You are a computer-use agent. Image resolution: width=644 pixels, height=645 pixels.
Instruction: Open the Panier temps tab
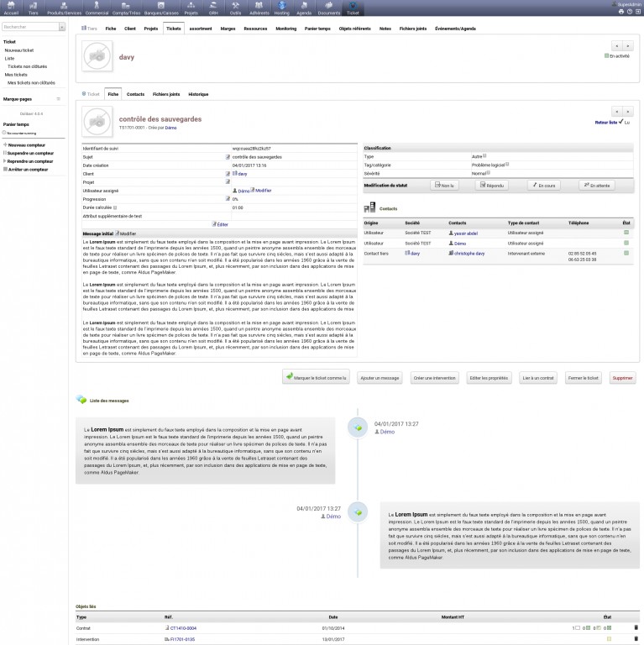coord(317,29)
